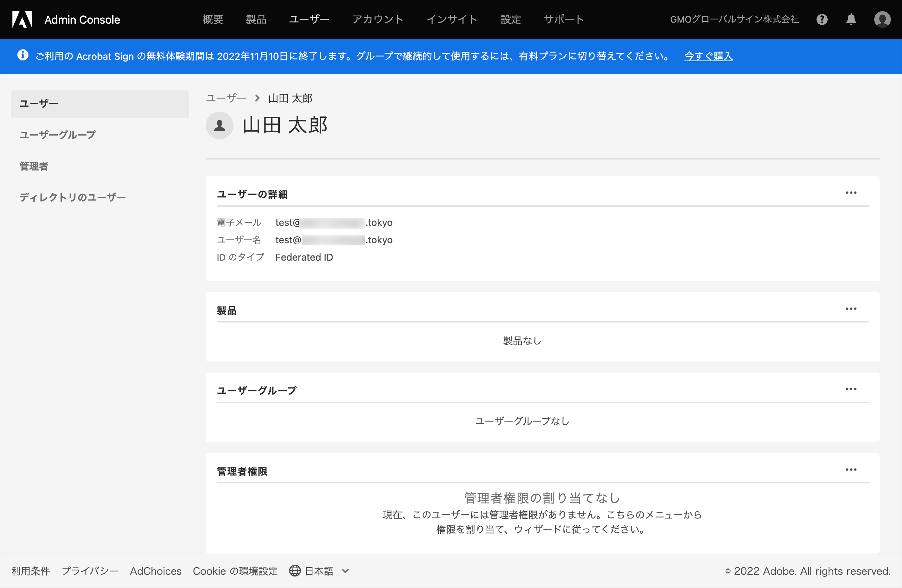Open Cookie の環境設定 footer link
The image size is (902, 588).
(x=235, y=571)
